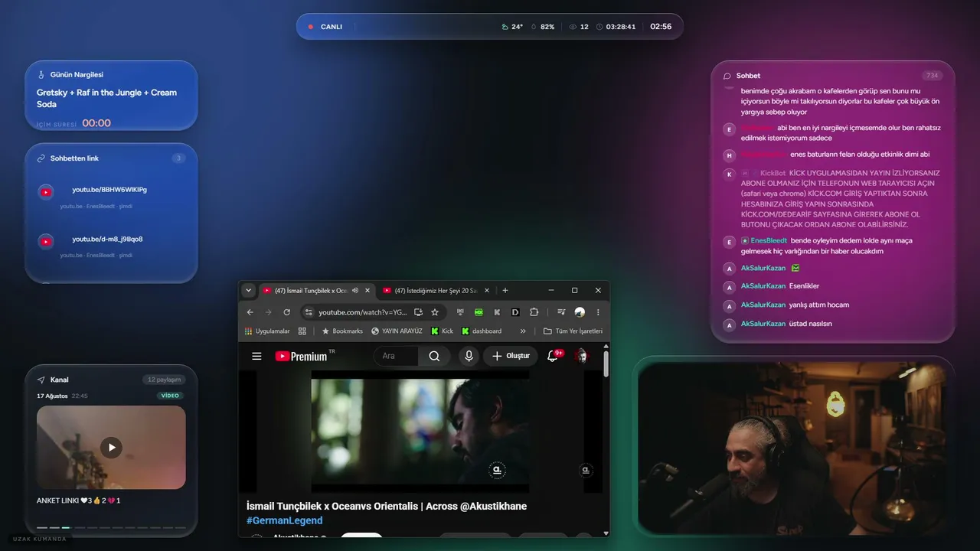The height and width of the screenshot is (551, 980).
Task: Open the youtu.be/d-m8_j98qo8 link
Action: (107, 239)
